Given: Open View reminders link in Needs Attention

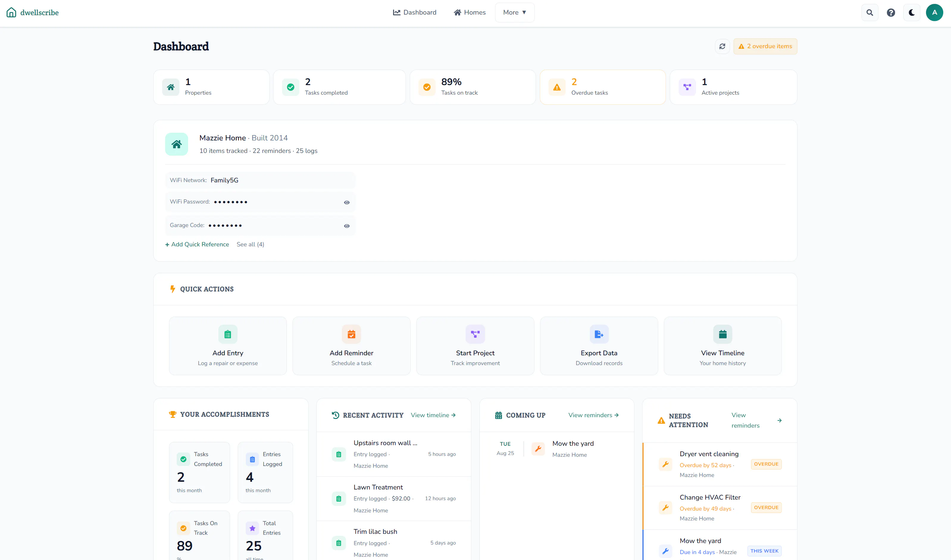Looking at the screenshot, I should coord(756,420).
